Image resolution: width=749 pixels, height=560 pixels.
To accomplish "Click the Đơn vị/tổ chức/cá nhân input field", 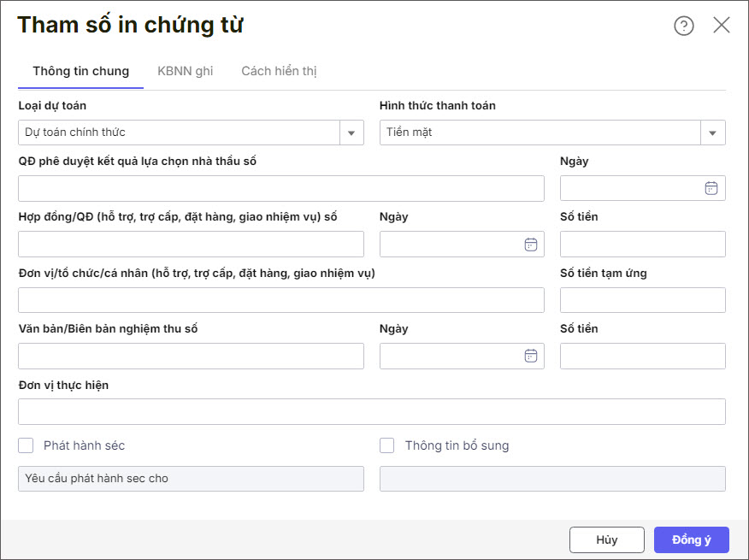I will (x=280, y=300).
